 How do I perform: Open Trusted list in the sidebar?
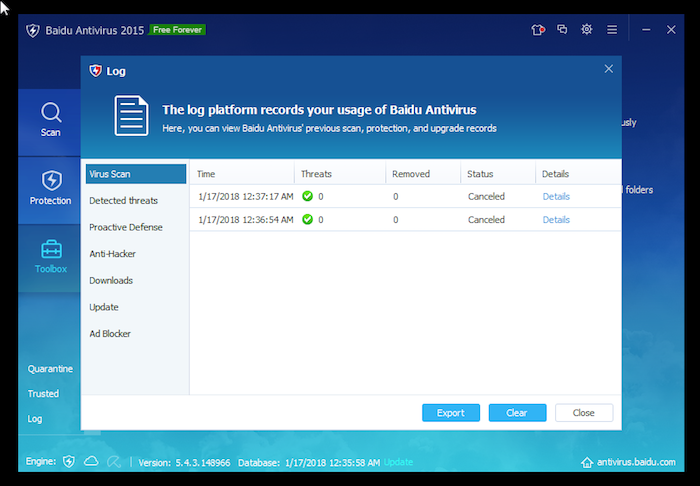coord(43,394)
